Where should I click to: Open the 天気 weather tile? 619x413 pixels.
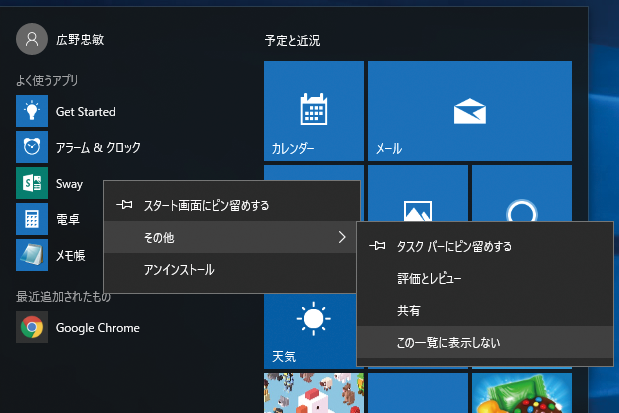pyautogui.click(x=310, y=331)
